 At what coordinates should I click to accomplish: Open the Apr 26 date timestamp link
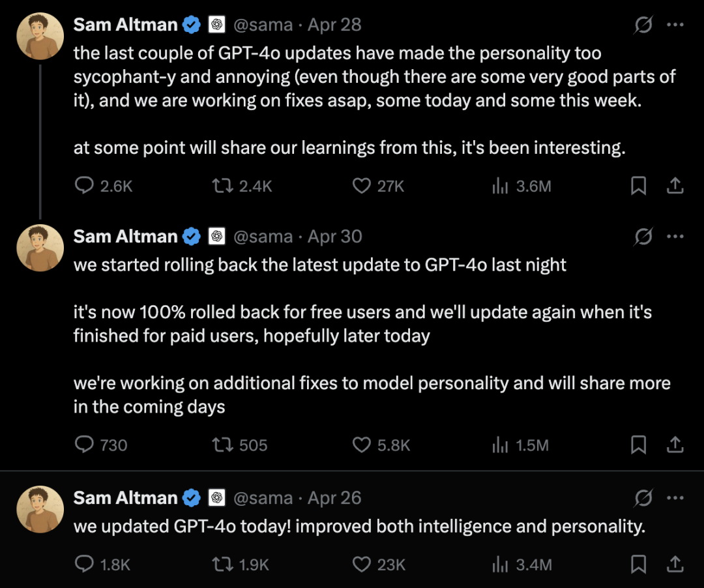point(334,498)
